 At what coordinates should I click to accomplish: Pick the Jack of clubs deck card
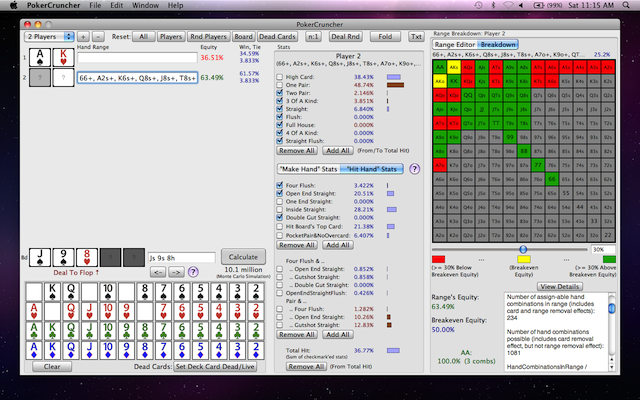89,330
